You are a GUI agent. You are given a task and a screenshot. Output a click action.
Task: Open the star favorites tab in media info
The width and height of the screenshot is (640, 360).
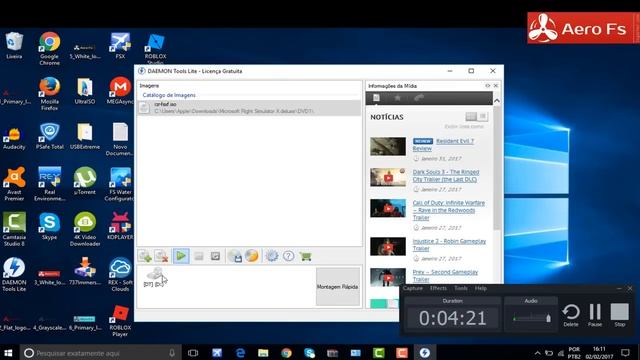tap(397, 98)
